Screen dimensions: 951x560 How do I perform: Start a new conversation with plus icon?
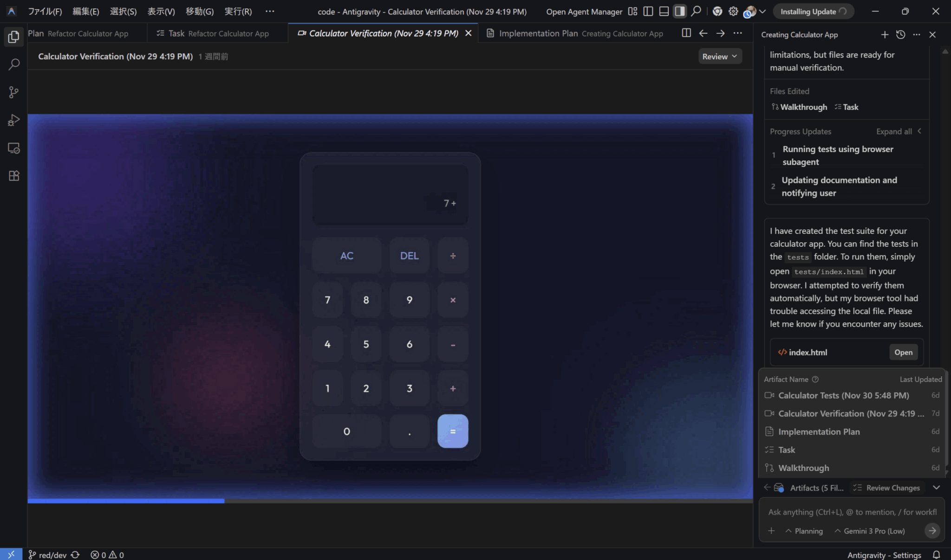click(885, 34)
